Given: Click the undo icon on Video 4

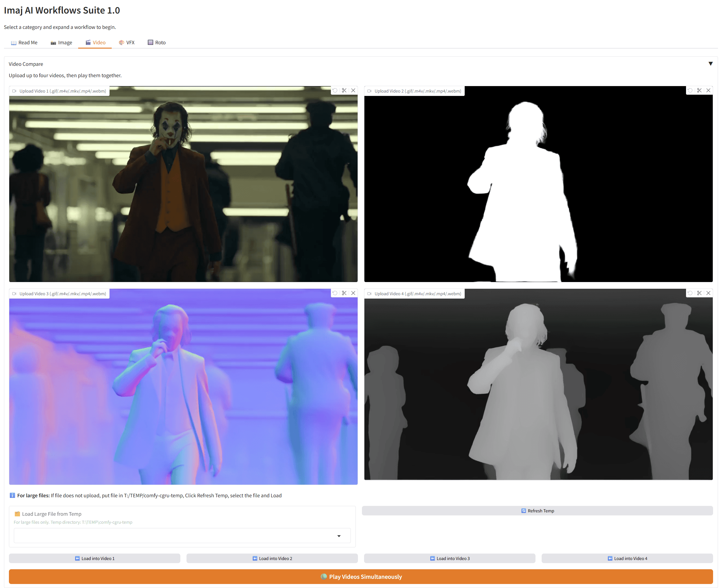Looking at the screenshot, I should tap(690, 293).
